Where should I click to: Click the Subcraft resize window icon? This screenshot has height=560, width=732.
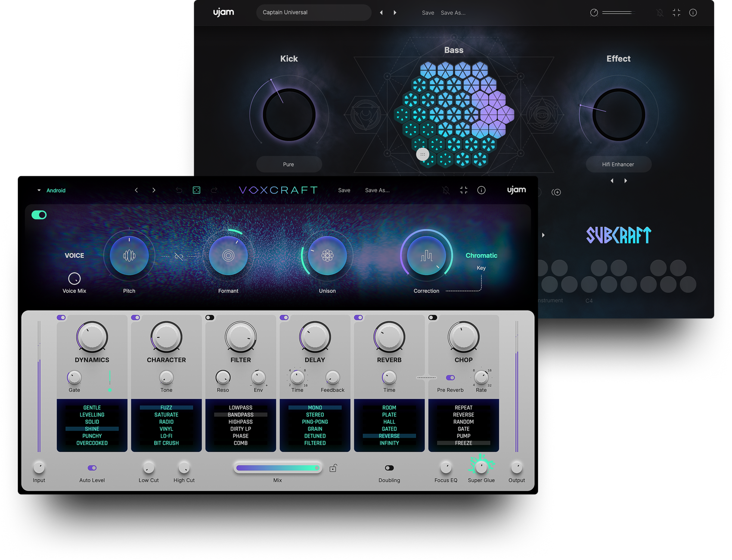coord(676,13)
